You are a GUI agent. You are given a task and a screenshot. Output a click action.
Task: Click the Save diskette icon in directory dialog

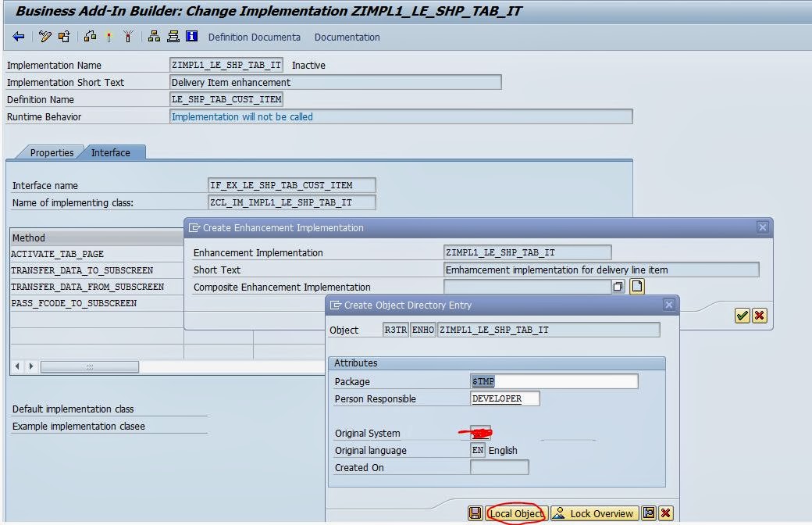[475, 513]
